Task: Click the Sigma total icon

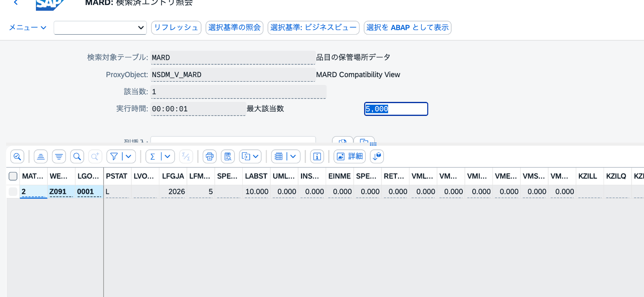Action: click(x=153, y=156)
